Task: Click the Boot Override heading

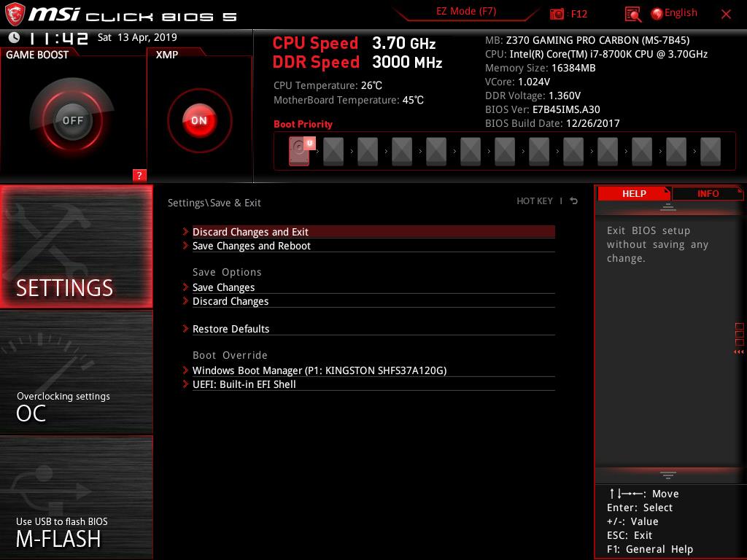Action: pyautogui.click(x=230, y=355)
